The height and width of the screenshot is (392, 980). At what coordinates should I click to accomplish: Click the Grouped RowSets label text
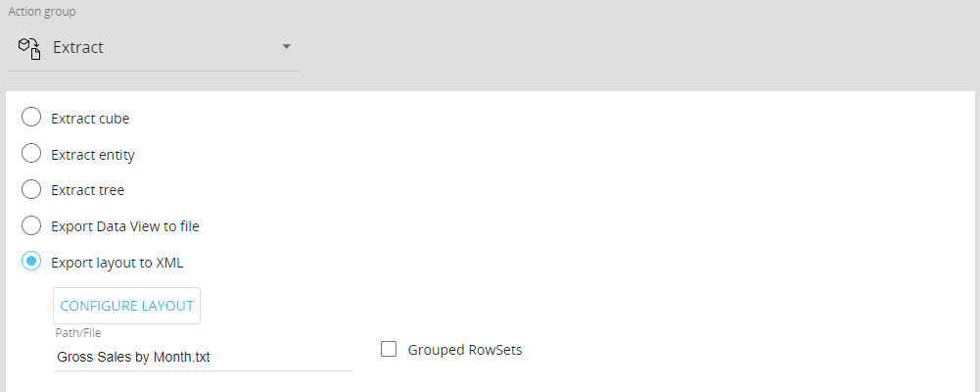pyautogui.click(x=465, y=350)
